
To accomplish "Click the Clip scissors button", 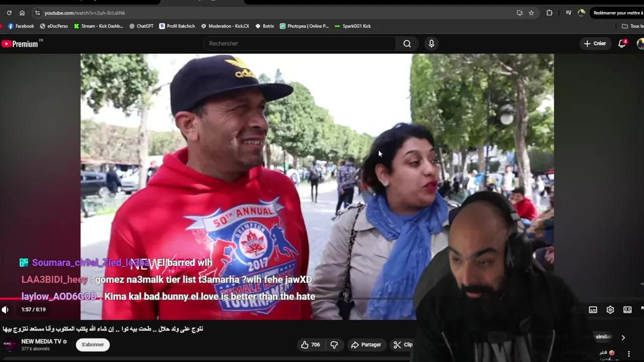I will click(403, 344).
